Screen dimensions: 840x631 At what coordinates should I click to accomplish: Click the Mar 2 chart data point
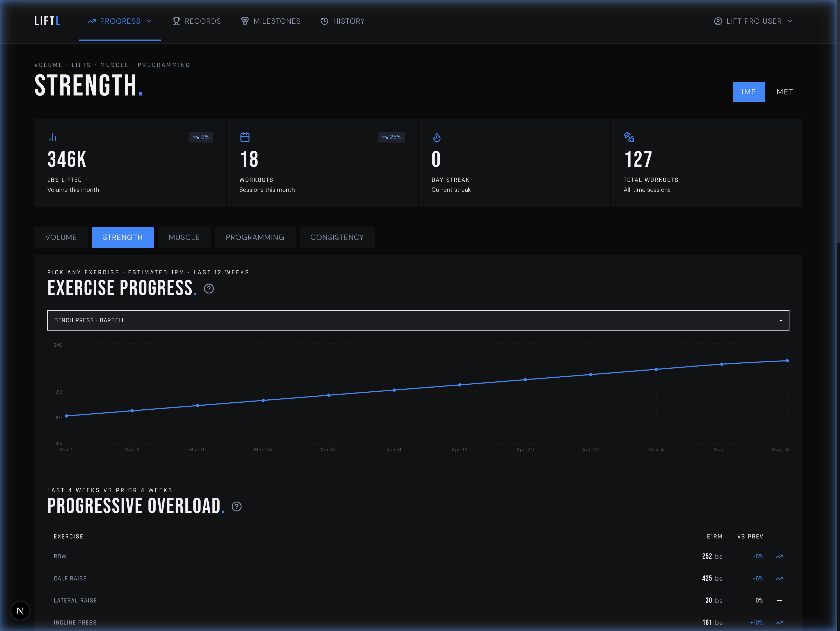pos(67,416)
